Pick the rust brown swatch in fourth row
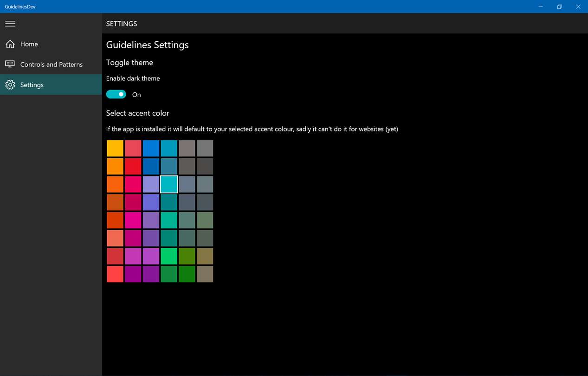This screenshot has height=376, width=588. pos(115,202)
